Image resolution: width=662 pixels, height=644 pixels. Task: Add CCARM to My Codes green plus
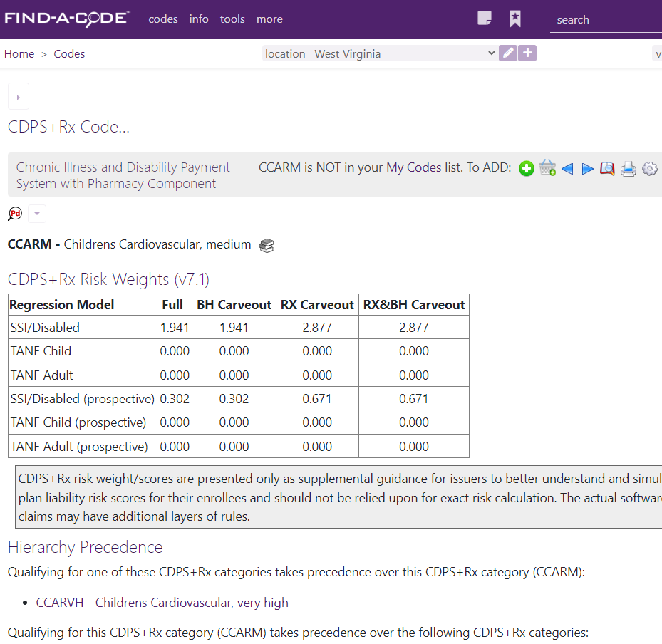tap(527, 168)
